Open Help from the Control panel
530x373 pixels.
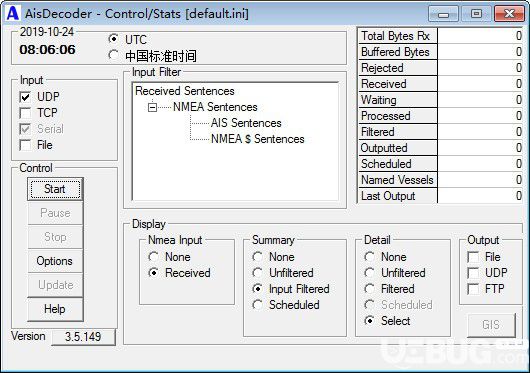tap(55, 309)
